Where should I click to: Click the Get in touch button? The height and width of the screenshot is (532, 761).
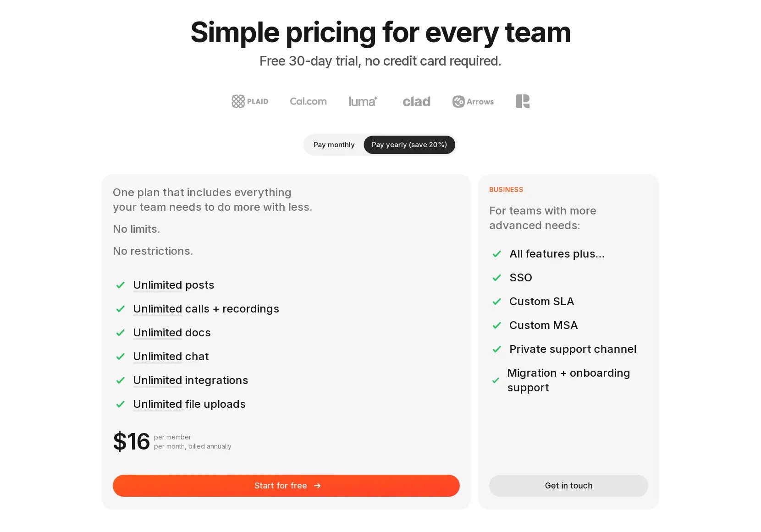tap(568, 486)
